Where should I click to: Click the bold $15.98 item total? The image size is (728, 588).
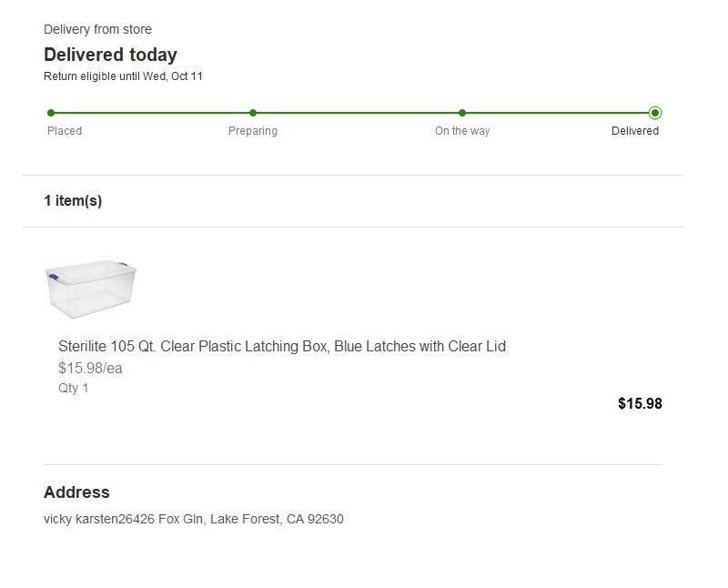coord(640,404)
